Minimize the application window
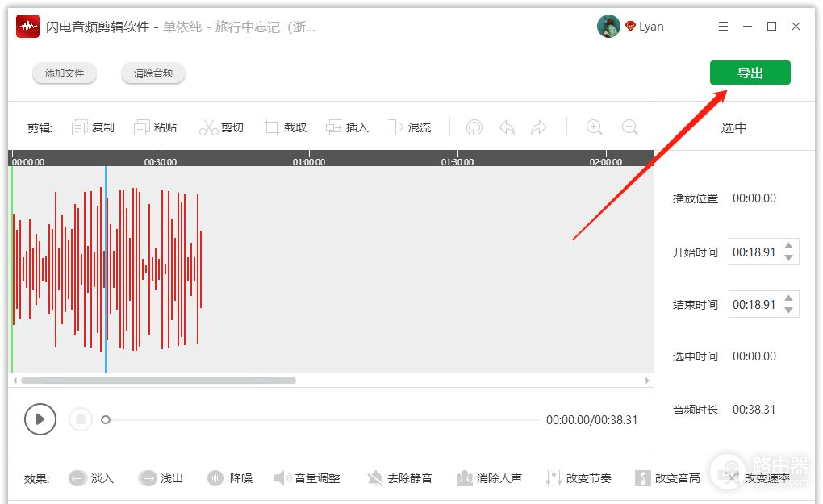823x504 pixels. 747,27
